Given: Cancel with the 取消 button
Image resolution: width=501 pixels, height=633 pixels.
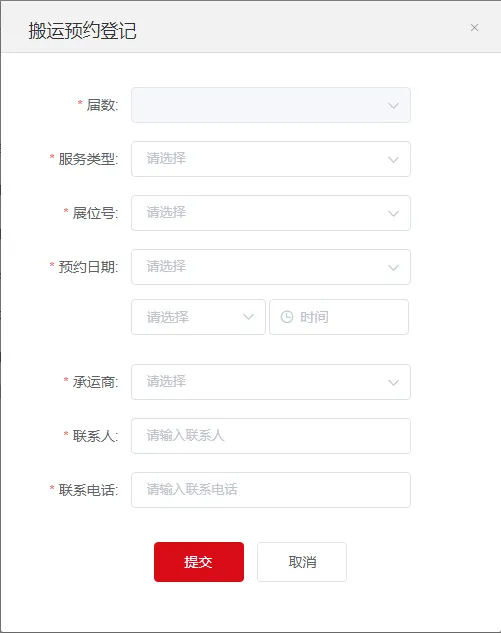Looking at the screenshot, I should pyautogui.click(x=302, y=562).
